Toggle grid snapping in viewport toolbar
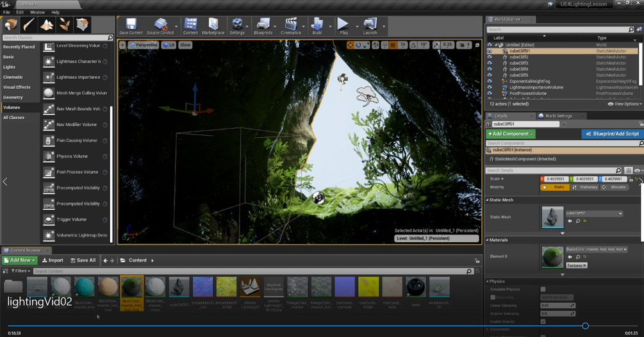Screen dimensions: 644x337 (393, 45)
